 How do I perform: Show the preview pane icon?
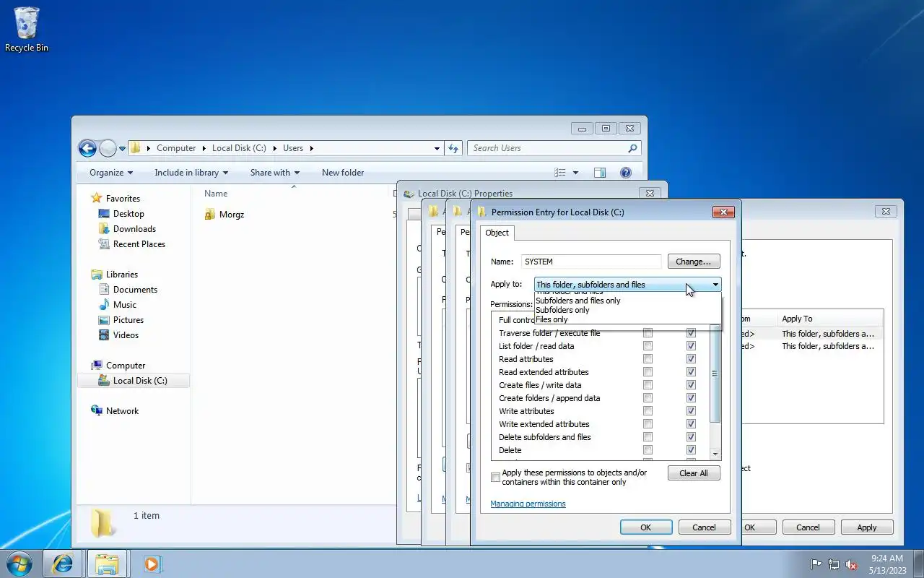pos(599,173)
